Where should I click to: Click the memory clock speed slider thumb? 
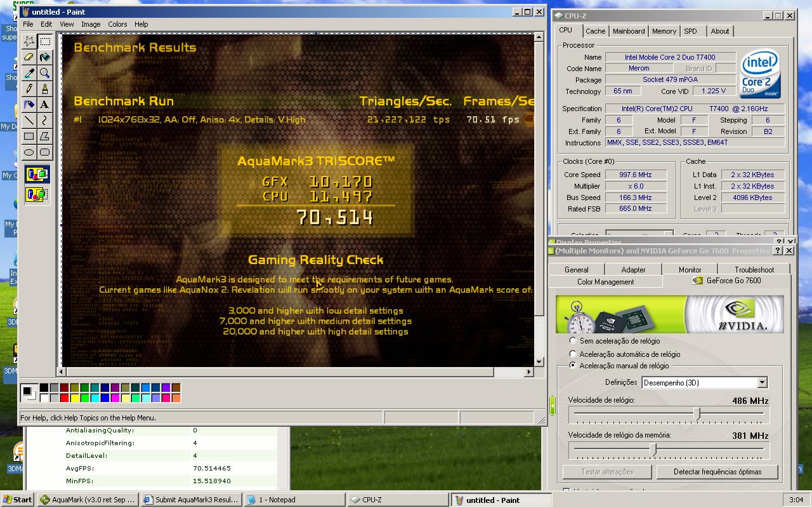pyautogui.click(x=653, y=449)
